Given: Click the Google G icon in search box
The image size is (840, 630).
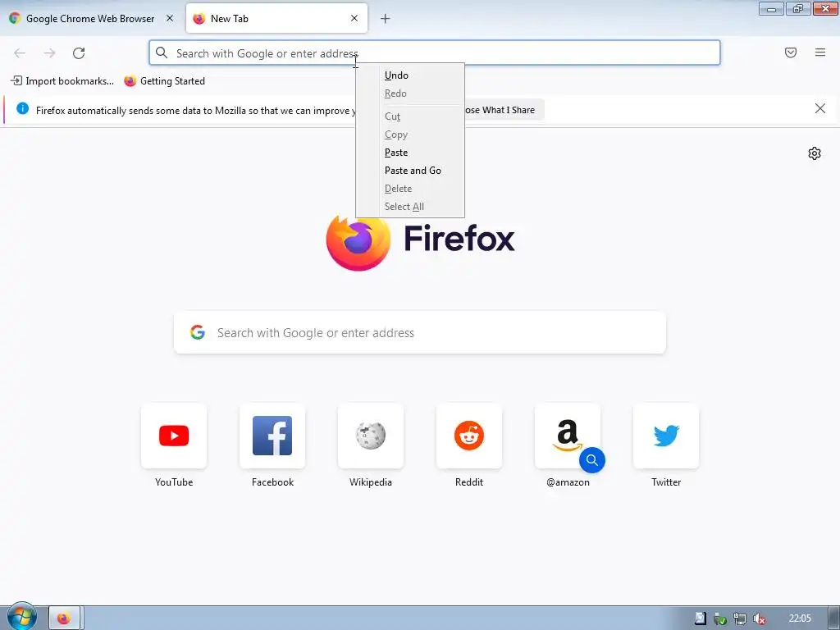Looking at the screenshot, I should click(x=198, y=332).
